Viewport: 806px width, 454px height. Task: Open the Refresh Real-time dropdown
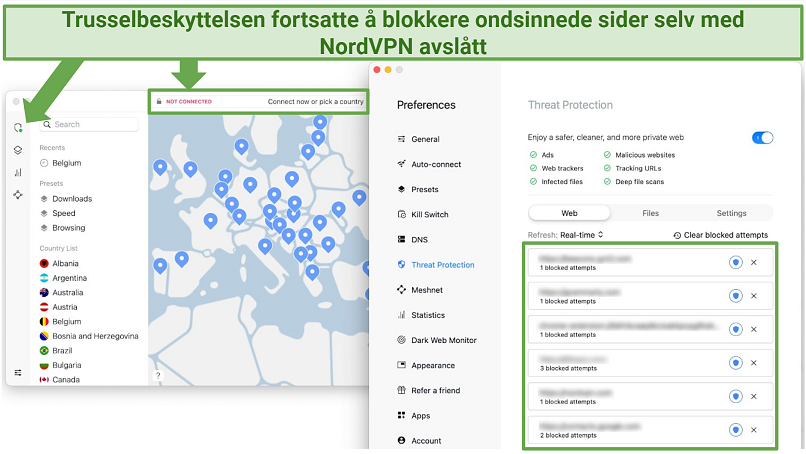tap(581, 235)
